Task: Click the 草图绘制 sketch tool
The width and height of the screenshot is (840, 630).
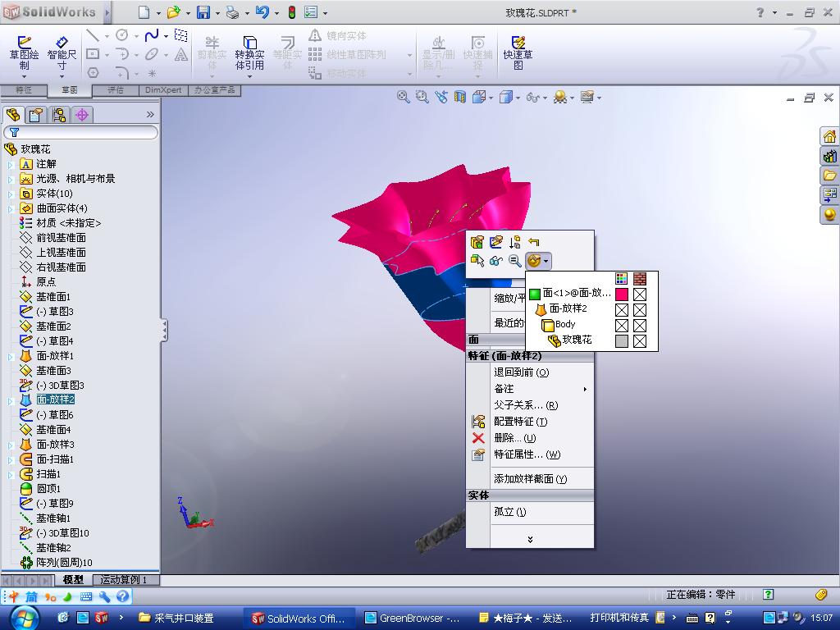Action: coord(24,53)
